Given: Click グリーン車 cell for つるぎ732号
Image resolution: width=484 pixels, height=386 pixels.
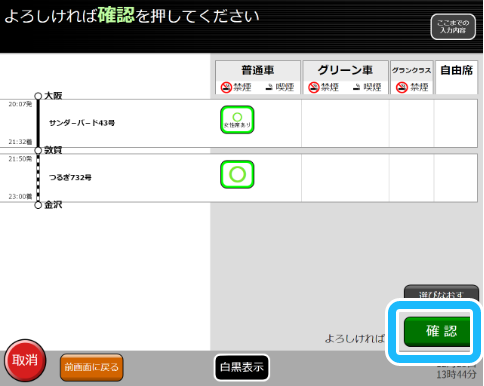Looking at the screenshot, I should [345, 178].
